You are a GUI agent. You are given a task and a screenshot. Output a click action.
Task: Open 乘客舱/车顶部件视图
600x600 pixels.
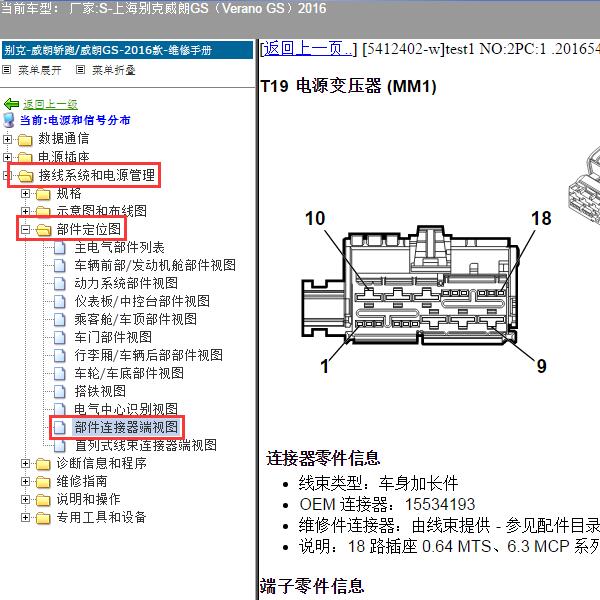(x=135, y=320)
